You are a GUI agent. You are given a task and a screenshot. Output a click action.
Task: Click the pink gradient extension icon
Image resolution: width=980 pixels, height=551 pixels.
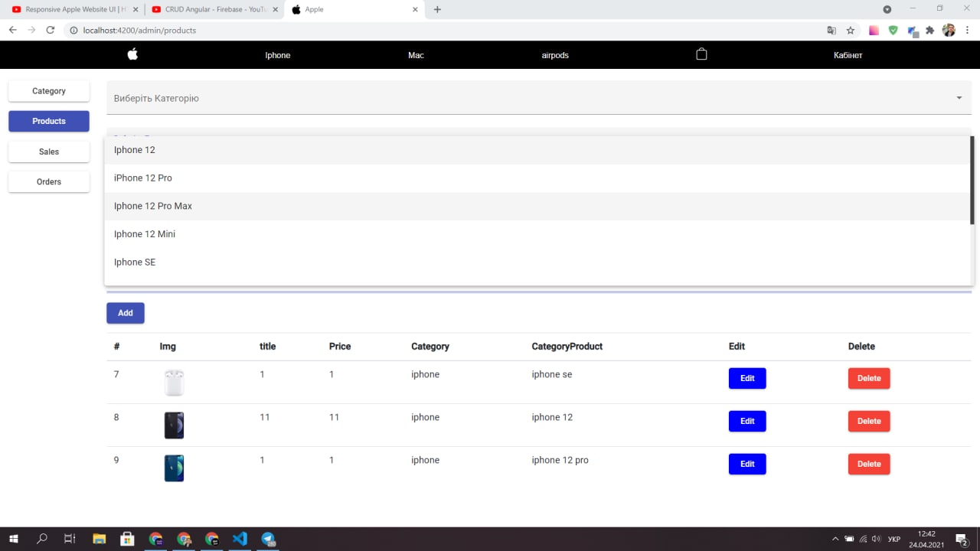point(874,31)
